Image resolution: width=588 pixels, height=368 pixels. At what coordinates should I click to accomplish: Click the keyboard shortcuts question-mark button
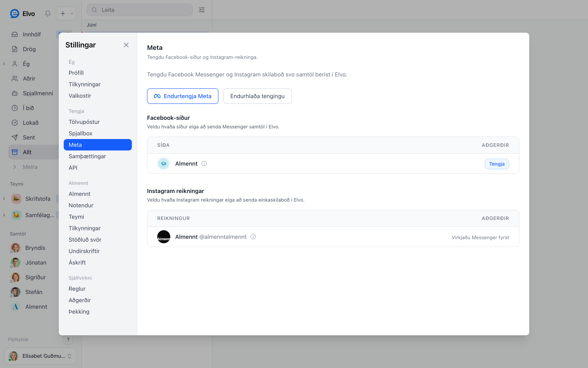[x=68, y=339]
